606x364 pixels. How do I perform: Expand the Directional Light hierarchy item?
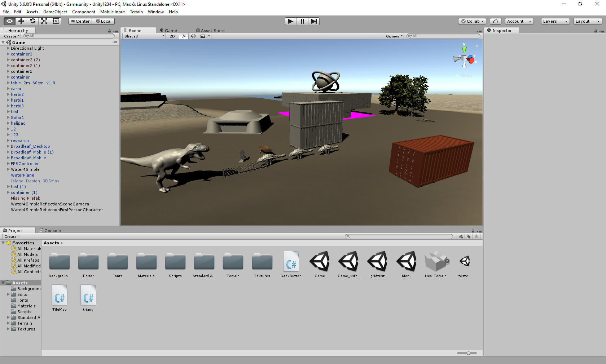tap(8, 48)
